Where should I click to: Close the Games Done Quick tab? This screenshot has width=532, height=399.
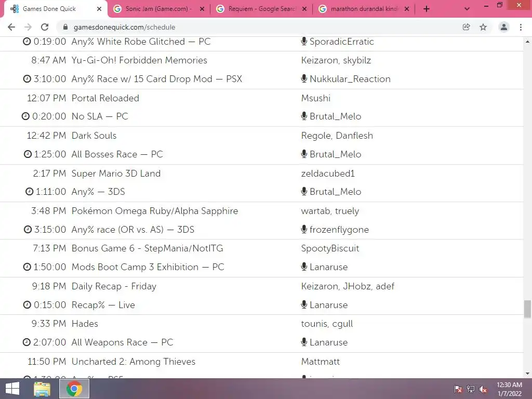point(99,9)
